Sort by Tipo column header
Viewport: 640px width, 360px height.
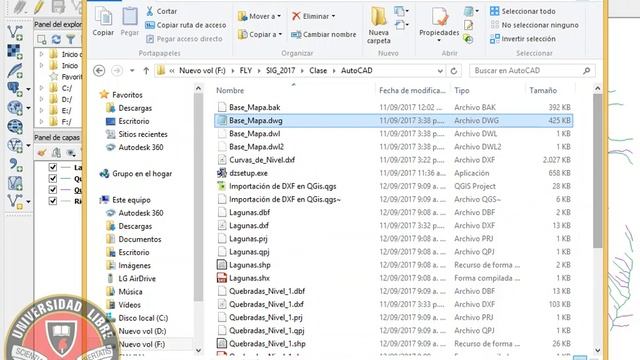[462, 91]
